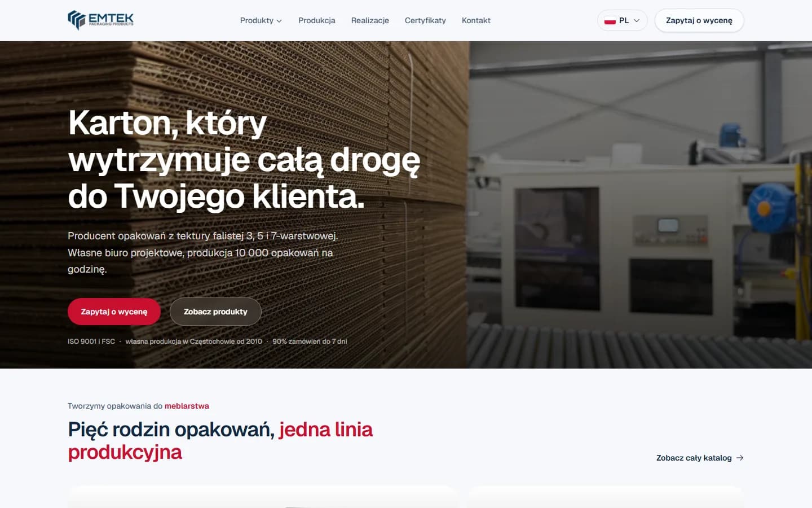The height and width of the screenshot is (508, 812).
Task: Click the text 90% zamówień do 7 dni
Action: pyautogui.click(x=310, y=341)
